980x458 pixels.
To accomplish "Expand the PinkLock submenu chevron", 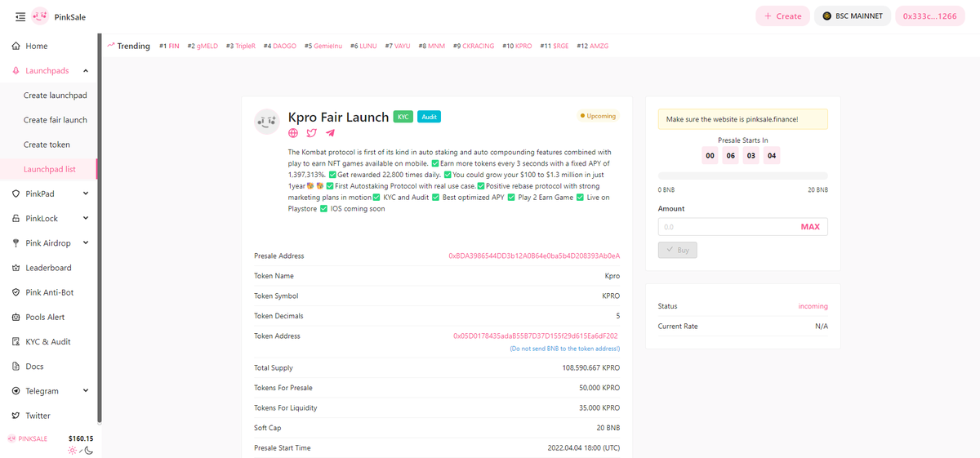I will (x=86, y=219).
